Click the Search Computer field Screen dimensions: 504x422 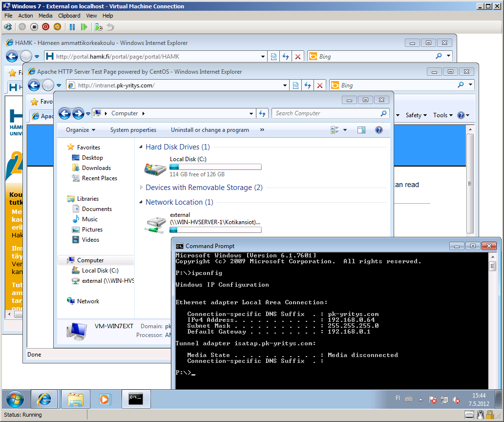click(331, 113)
